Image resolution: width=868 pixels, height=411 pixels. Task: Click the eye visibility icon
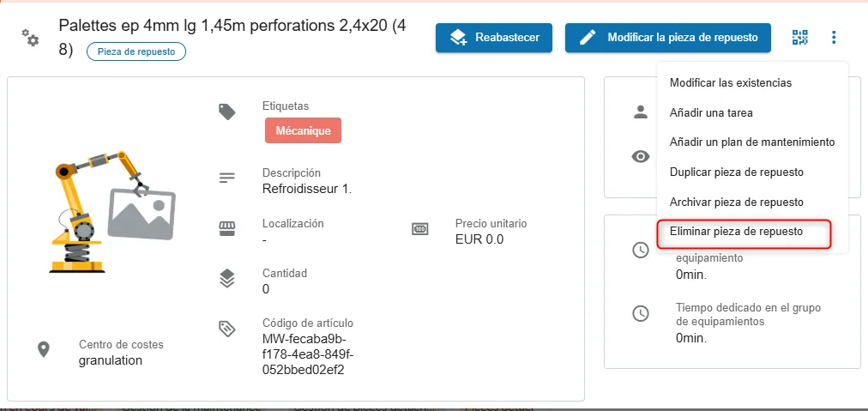[x=640, y=156]
